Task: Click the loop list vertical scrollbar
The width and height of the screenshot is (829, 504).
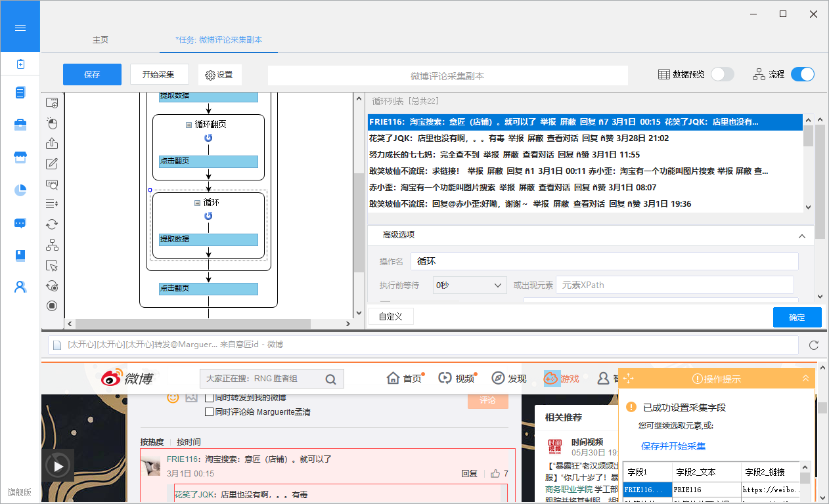Action: (808, 136)
